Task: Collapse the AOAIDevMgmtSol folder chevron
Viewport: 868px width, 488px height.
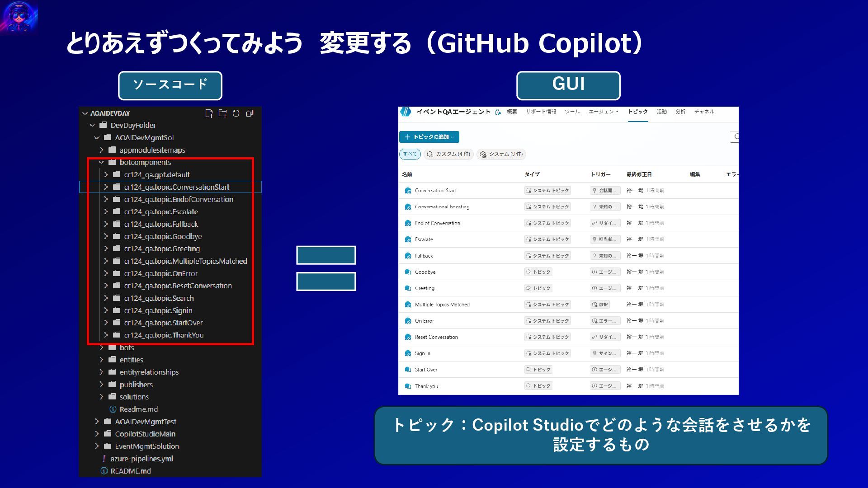Action: click(x=97, y=137)
